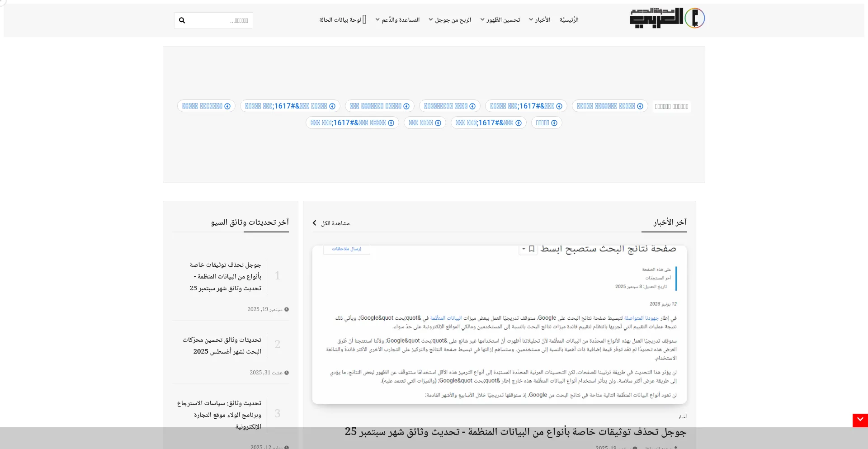Click the plus icon on the shortest tag pill
This screenshot has height=449, width=868.
[554, 123]
